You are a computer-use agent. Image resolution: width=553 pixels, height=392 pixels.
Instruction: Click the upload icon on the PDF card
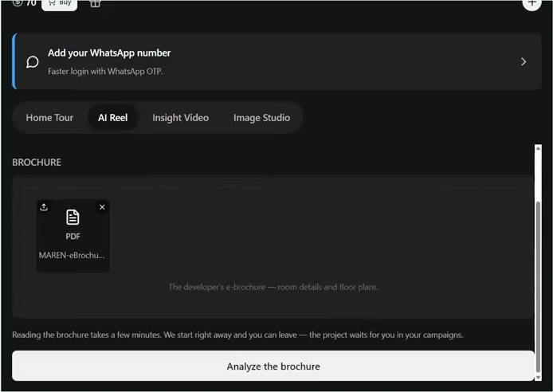point(44,207)
